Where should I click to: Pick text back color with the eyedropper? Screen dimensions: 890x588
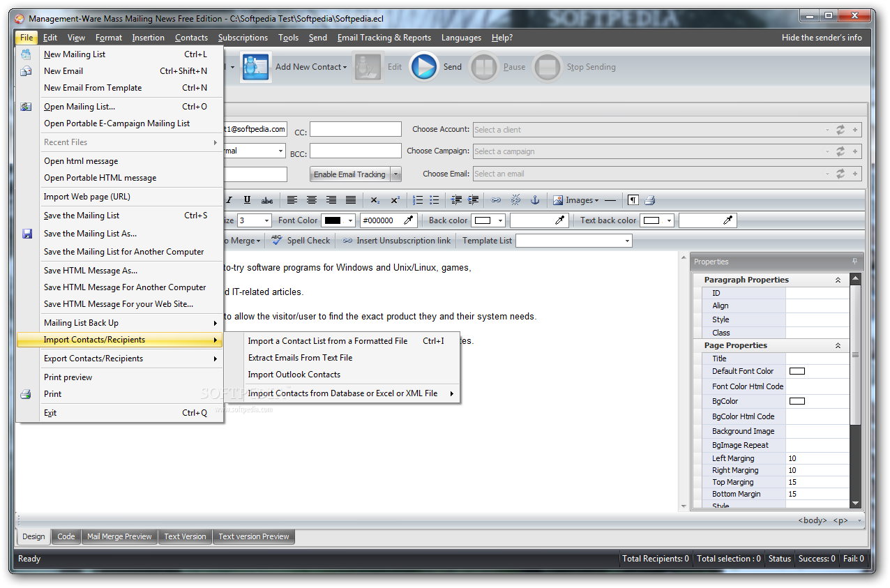(728, 220)
